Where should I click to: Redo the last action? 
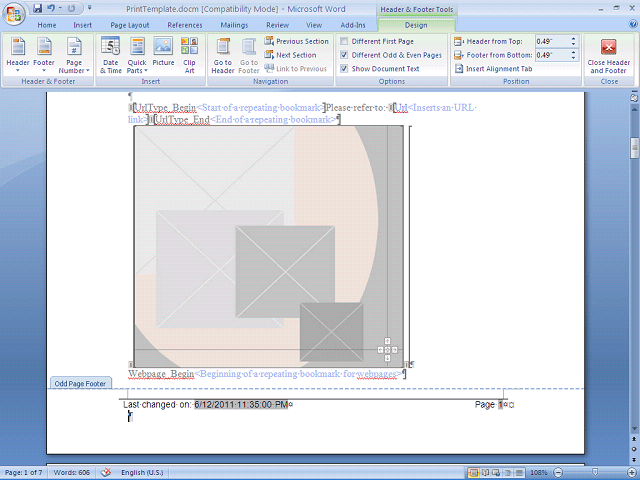click(71, 8)
